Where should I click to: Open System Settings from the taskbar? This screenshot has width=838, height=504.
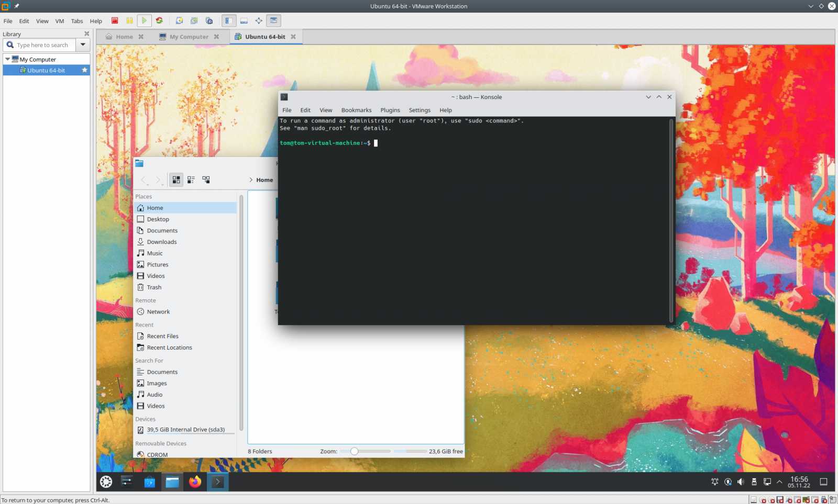[127, 482]
